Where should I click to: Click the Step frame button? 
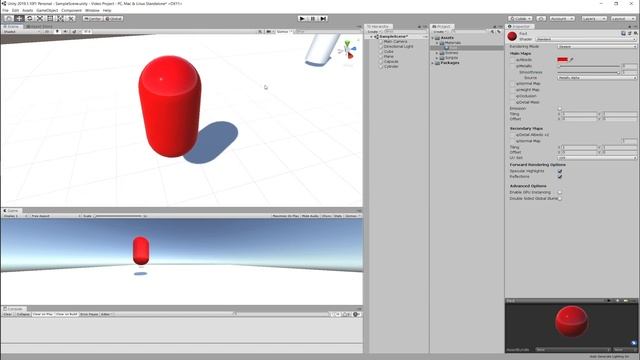323,18
